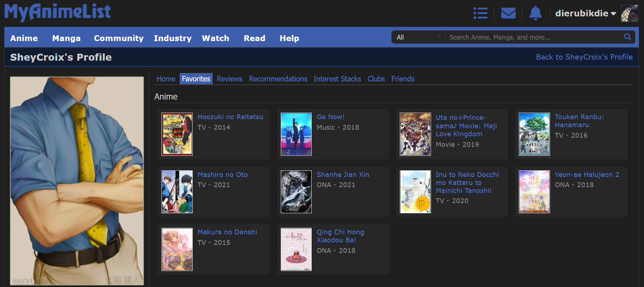Open dierubikdie user avatar picture
644x287 pixels.
click(630, 13)
